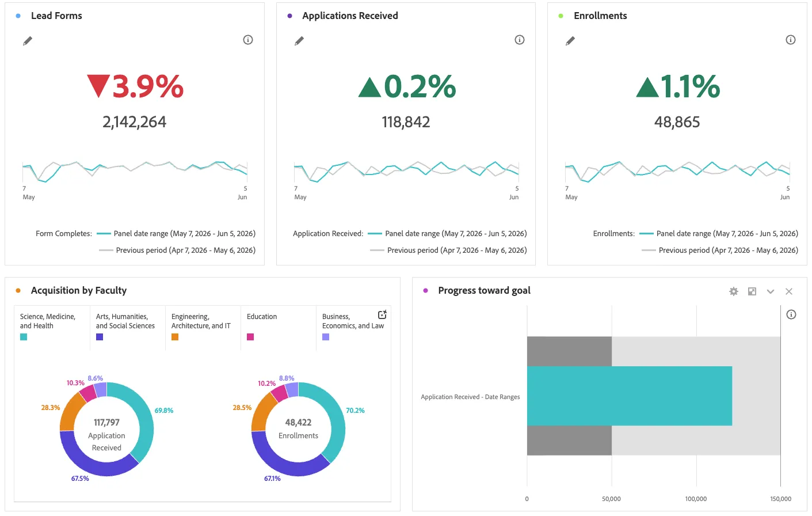Select the Lead Forms panel title

tap(56, 16)
